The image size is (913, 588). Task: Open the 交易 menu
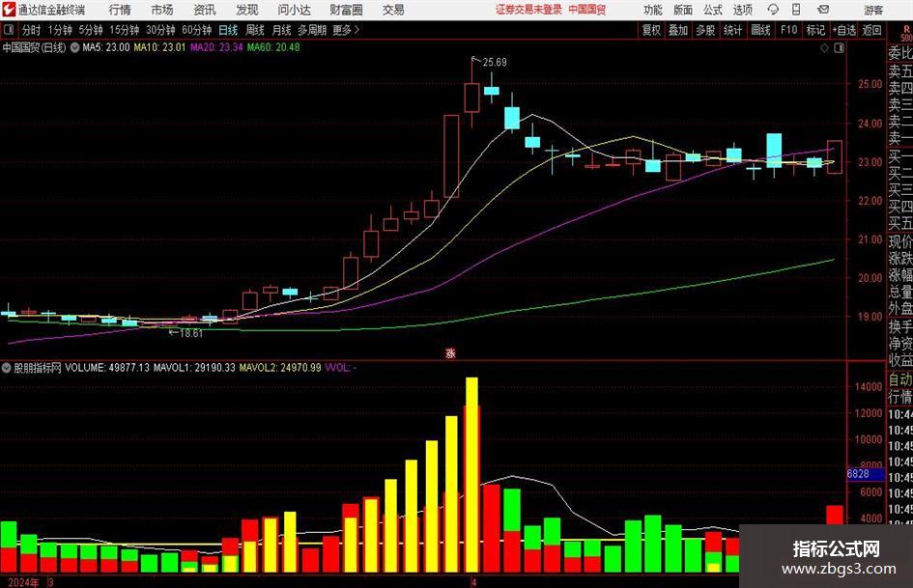[x=393, y=10]
